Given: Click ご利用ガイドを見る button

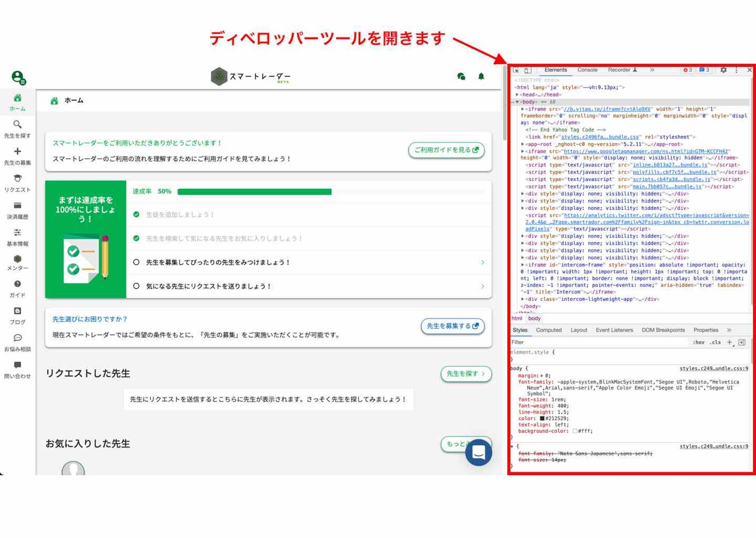Looking at the screenshot, I should tap(446, 150).
